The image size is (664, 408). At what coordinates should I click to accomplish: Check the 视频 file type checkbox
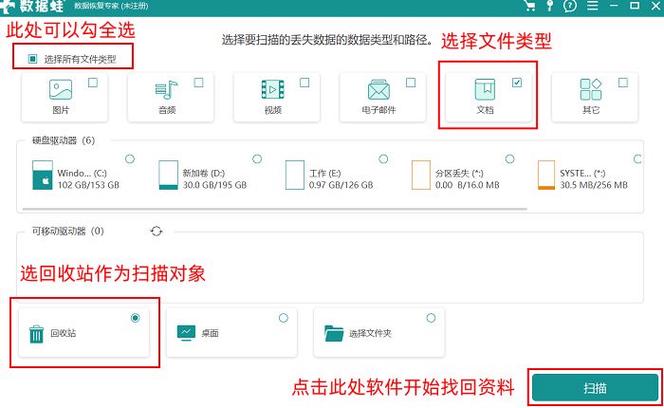point(304,83)
